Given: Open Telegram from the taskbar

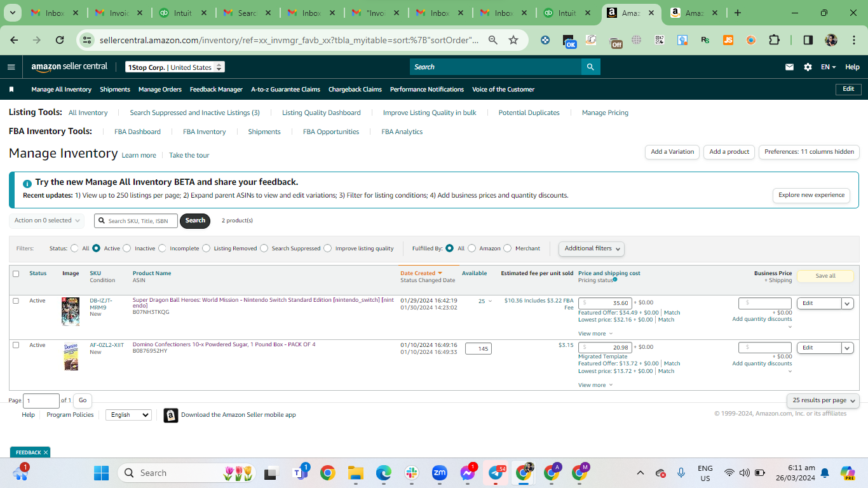Looking at the screenshot, I should click(496, 473).
